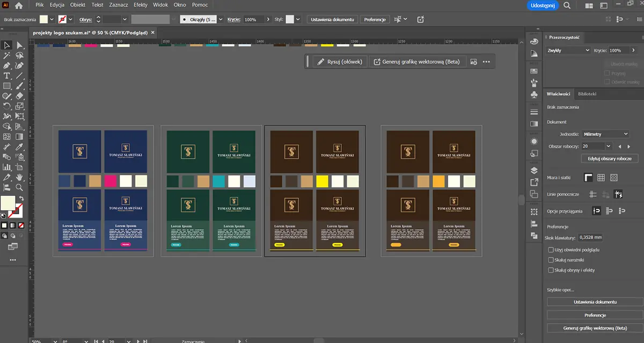
Task: Tick Skaluj obrysy i efekty checkbox
Action: point(551,270)
